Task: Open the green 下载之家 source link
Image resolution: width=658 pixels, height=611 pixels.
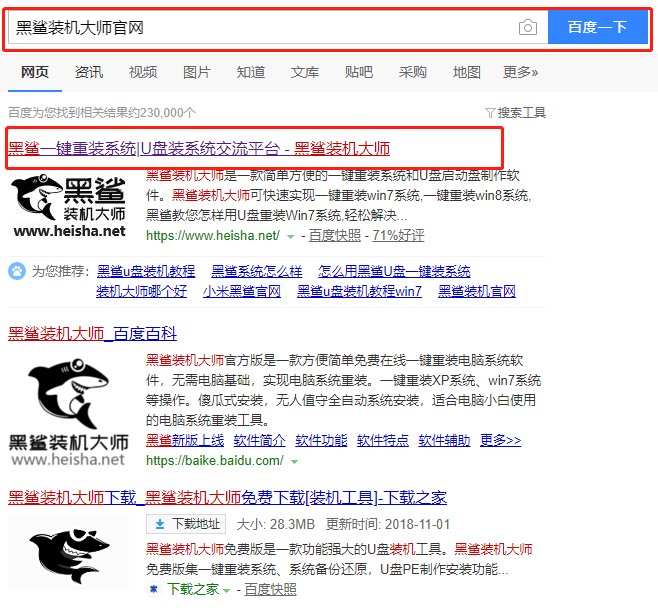Action: 193,589
